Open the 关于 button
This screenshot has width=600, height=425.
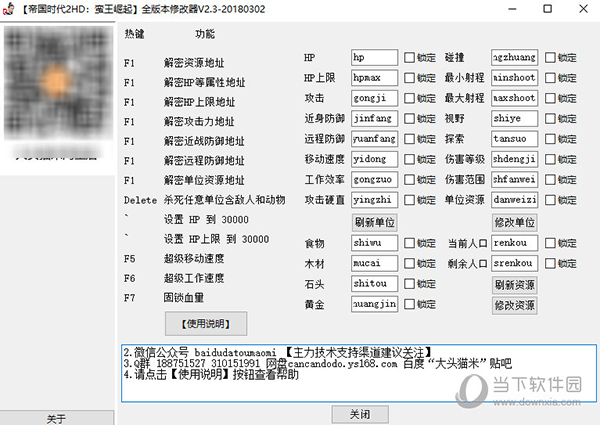point(57,418)
